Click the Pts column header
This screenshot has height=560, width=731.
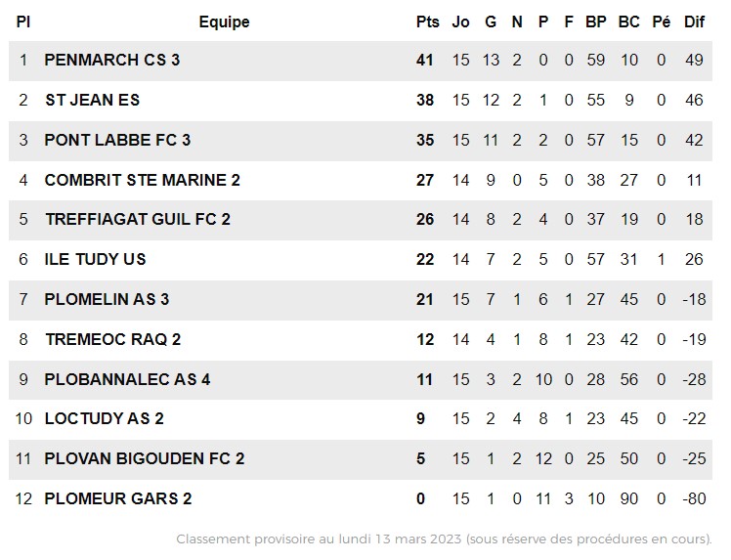point(427,22)
